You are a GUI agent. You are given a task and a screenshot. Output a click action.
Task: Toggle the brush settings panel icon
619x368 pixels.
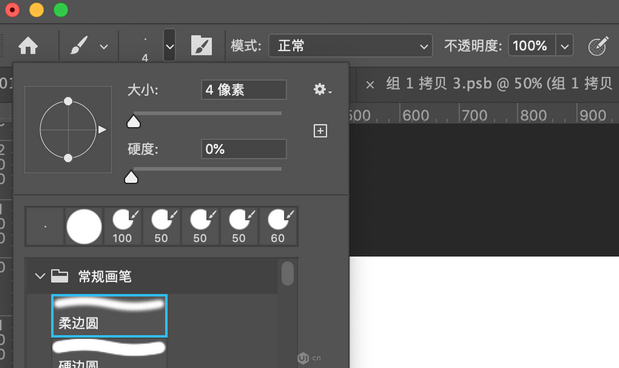click(201, 45)
